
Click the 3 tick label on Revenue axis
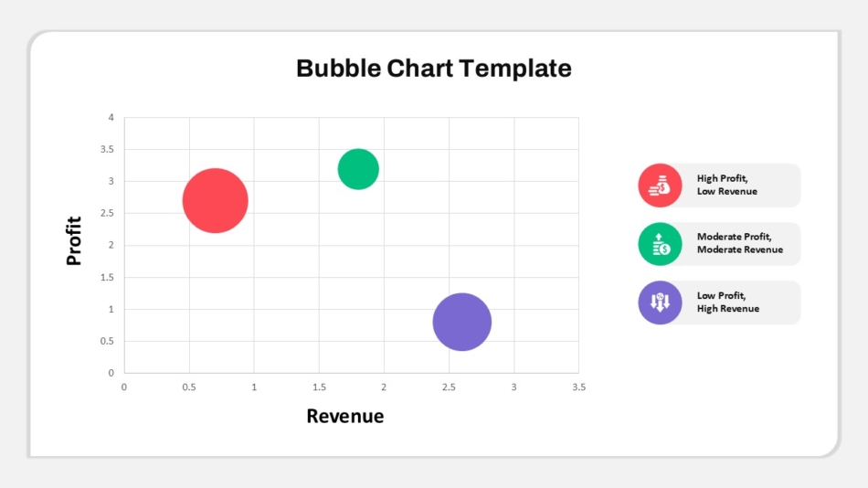coord(513,387)
